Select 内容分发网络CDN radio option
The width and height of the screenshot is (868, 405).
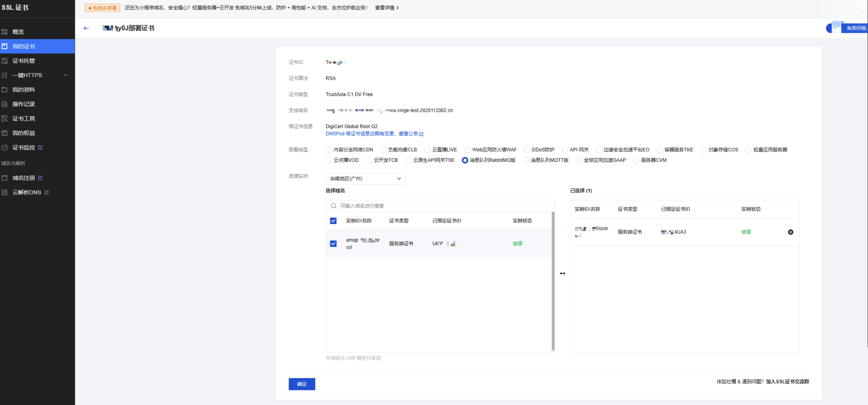coord(329,150)
